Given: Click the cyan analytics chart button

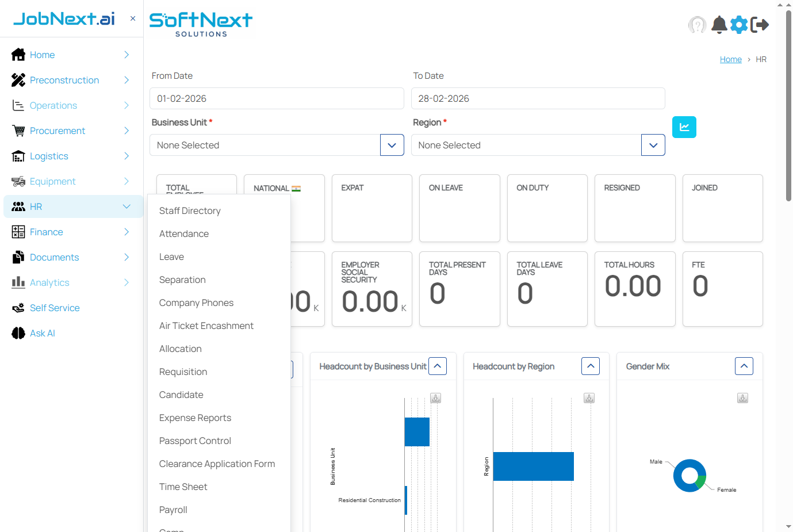Looking at the screenshot, I should (684, 127).
